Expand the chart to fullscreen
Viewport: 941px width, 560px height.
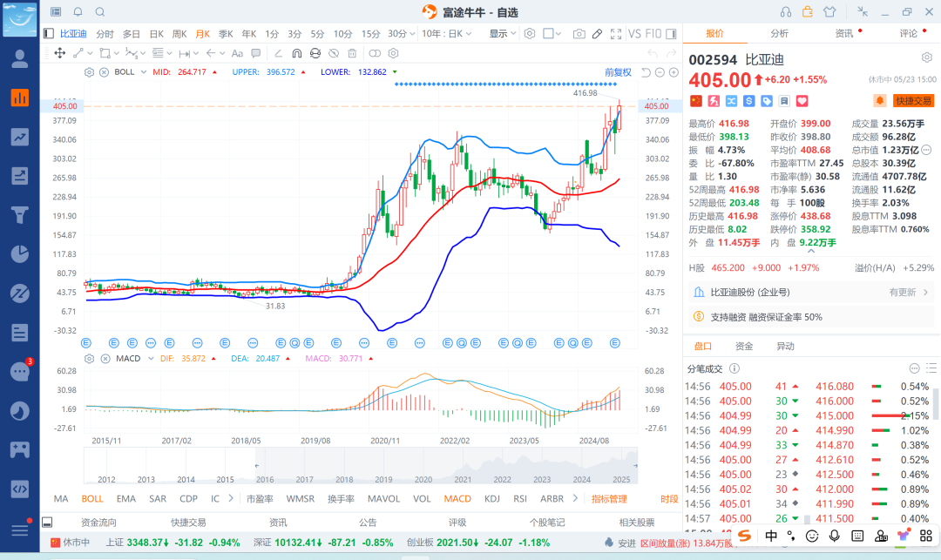[616, 34]
